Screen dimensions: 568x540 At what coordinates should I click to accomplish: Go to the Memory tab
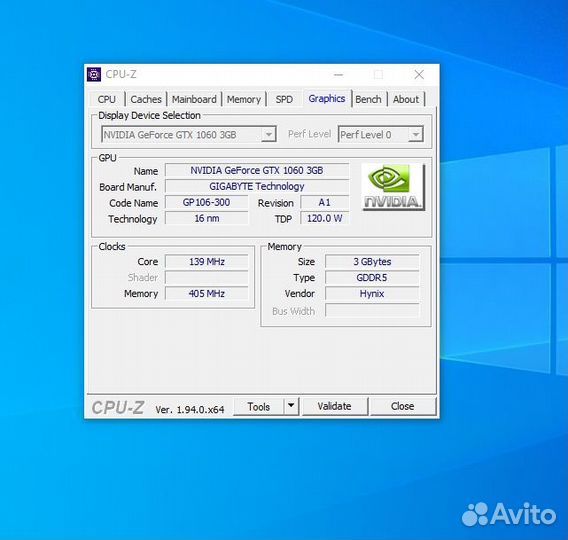click(x=244, y=99)
